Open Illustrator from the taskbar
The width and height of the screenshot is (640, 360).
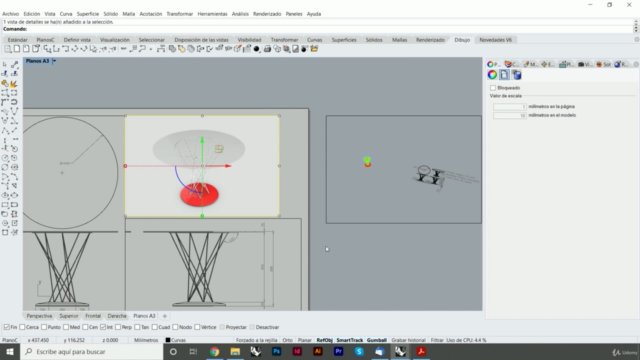[x=318, y=351]
